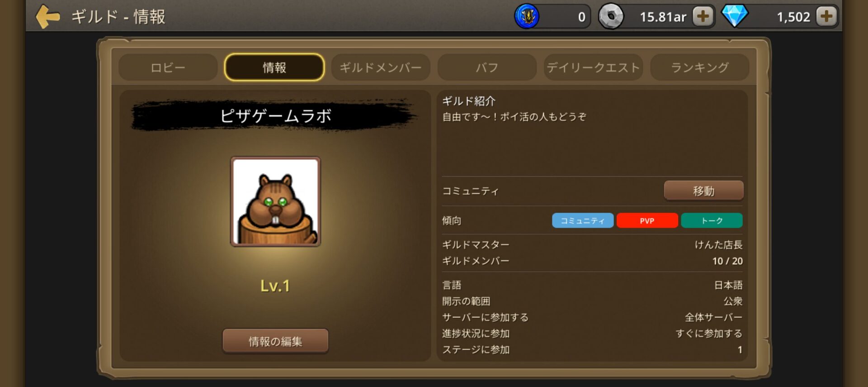Tap the silver coin currency icon

[x=611, y=16]
